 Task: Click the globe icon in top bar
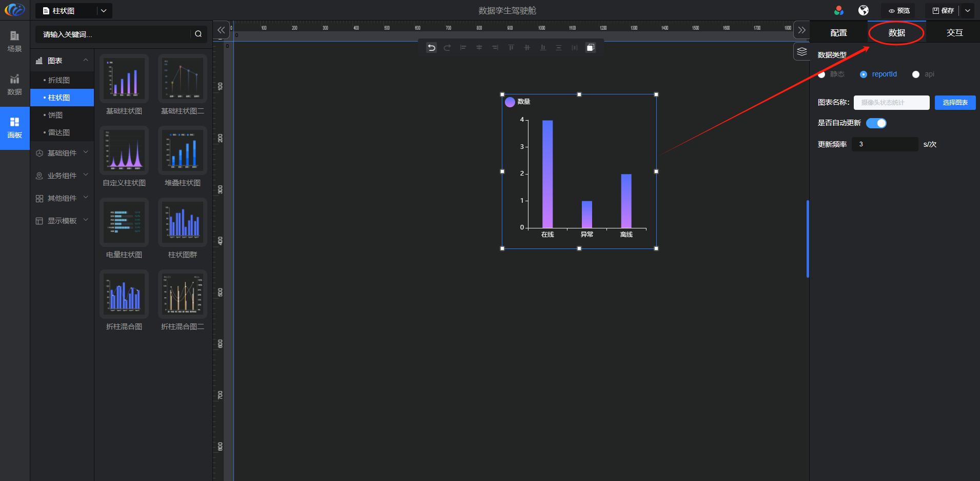tap(864, 10)
